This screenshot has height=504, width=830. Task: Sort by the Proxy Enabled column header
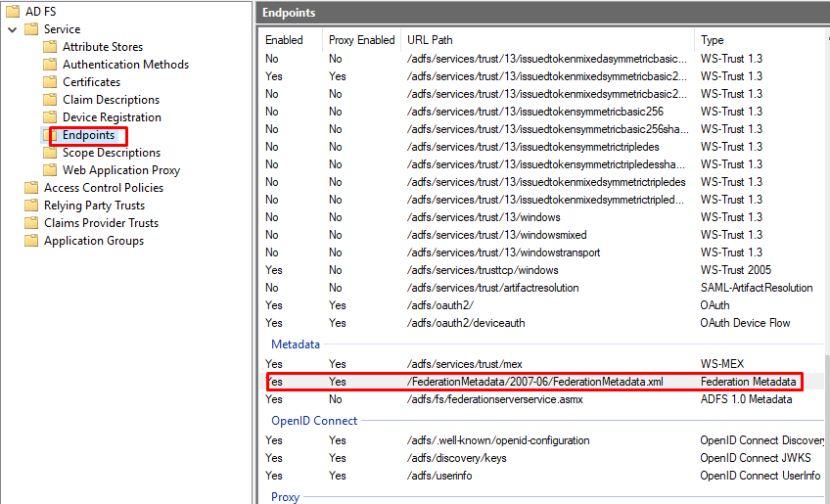[361, 40]
